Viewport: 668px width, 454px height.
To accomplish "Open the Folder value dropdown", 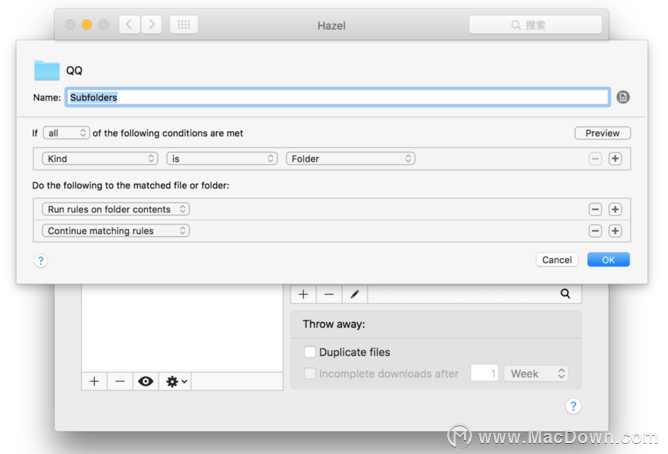I will coord(351,158).
